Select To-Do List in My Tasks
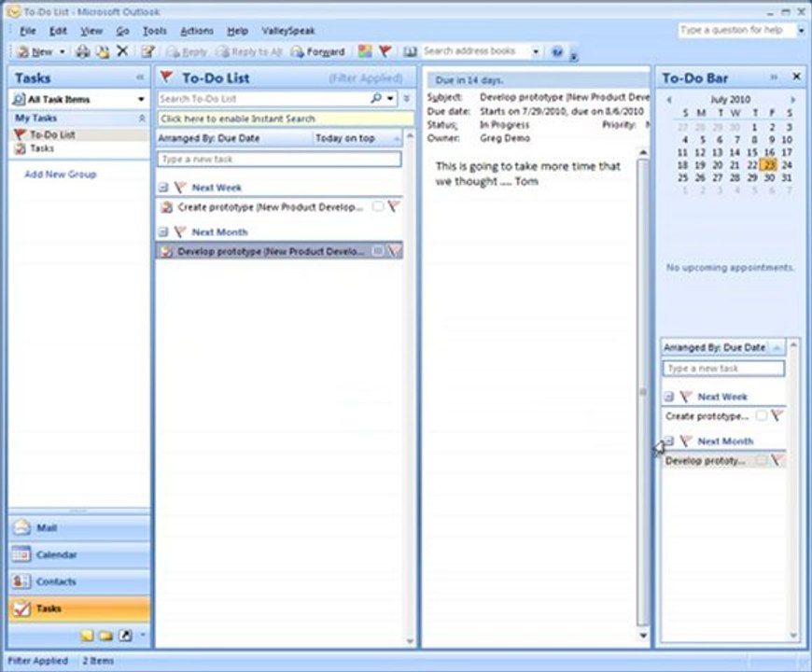The height and width of the screenshot is (672, 812). coord(52,134)
